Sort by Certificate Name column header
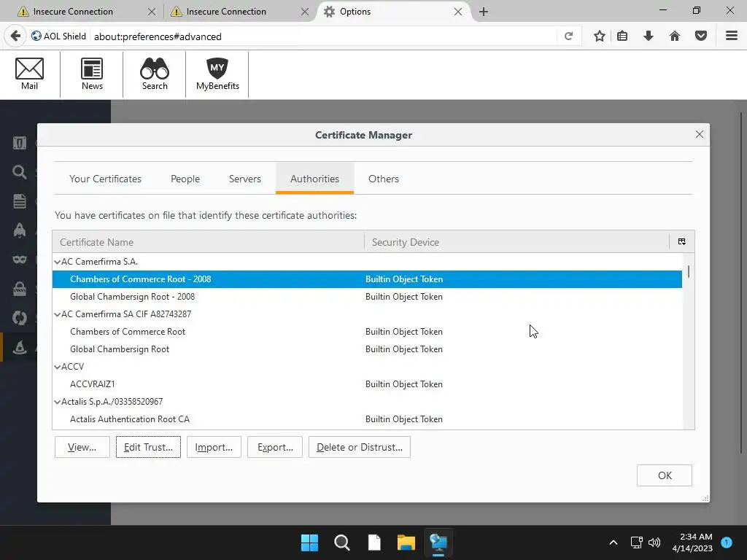The image size is (747, 560). click(x=208, y=242)
